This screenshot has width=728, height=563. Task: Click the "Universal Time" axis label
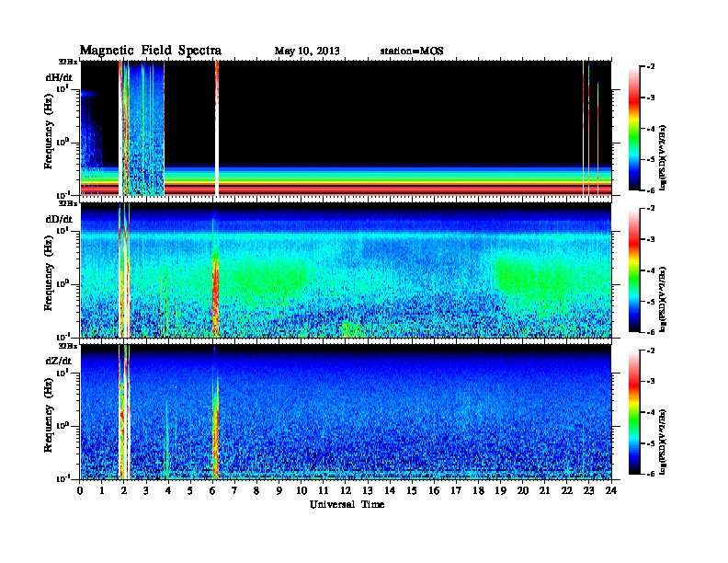pos(347,504)
